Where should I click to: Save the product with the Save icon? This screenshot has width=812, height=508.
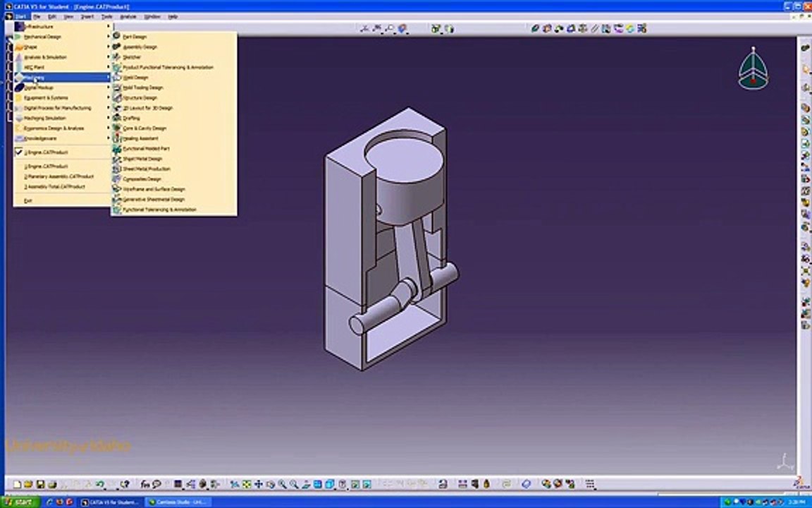click(40, 484)
